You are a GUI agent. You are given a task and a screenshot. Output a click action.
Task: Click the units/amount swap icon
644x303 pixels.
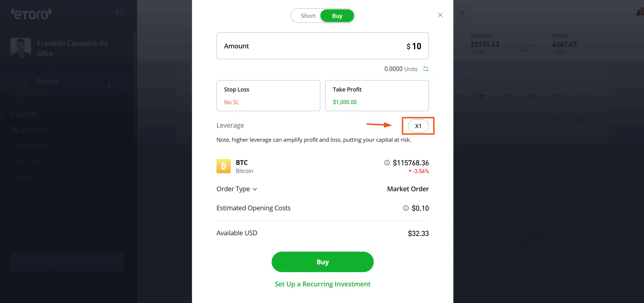coord(426,69)
